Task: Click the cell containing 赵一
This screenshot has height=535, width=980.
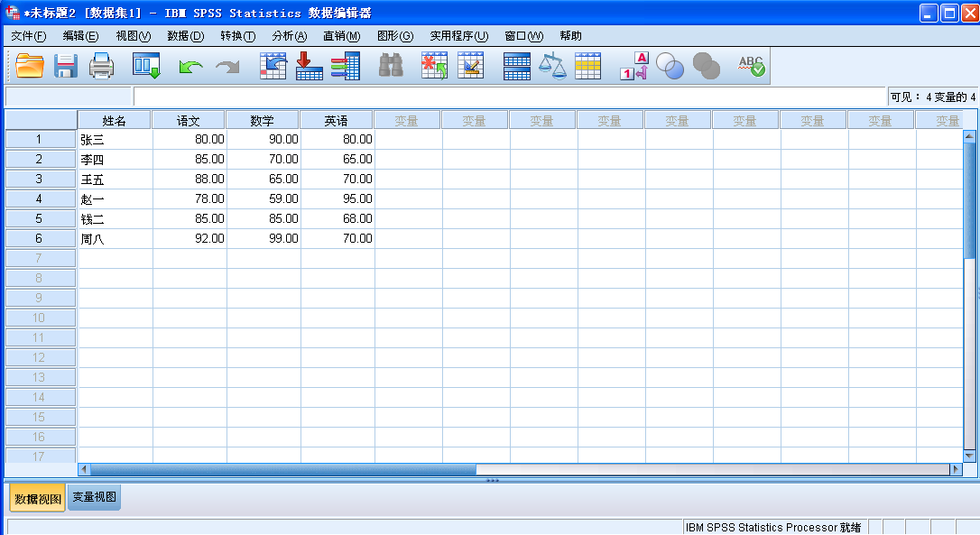Action: 115,198
